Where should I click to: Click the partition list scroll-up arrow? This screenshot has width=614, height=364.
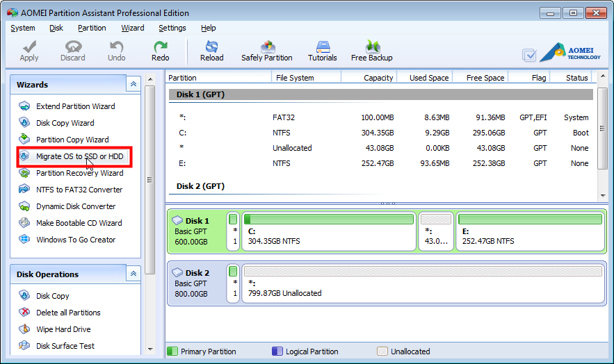pos(603,76)
